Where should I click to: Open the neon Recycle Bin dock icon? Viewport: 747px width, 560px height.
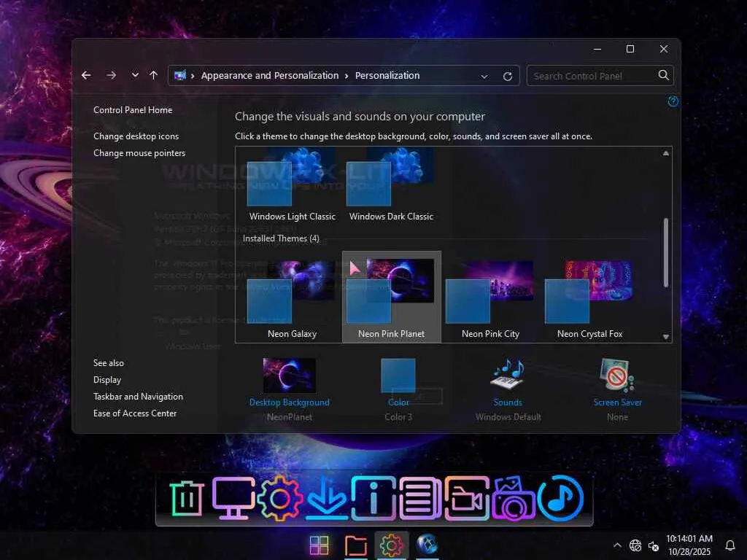coord(186,498)
